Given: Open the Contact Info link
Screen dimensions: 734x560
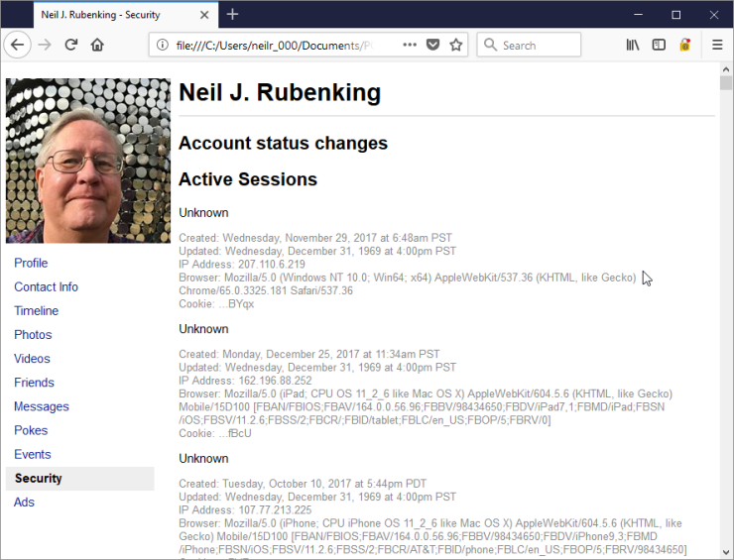Looking at the screenshot, I should point(46,286).
